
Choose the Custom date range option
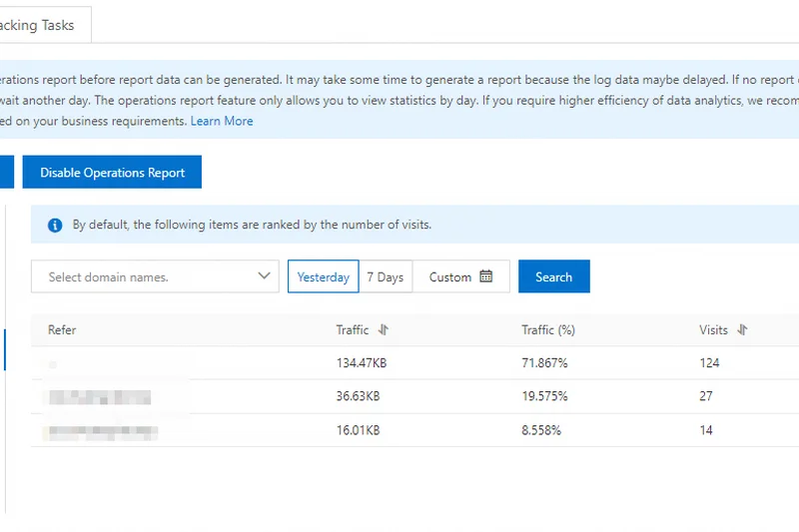click(x=450, y=276)
